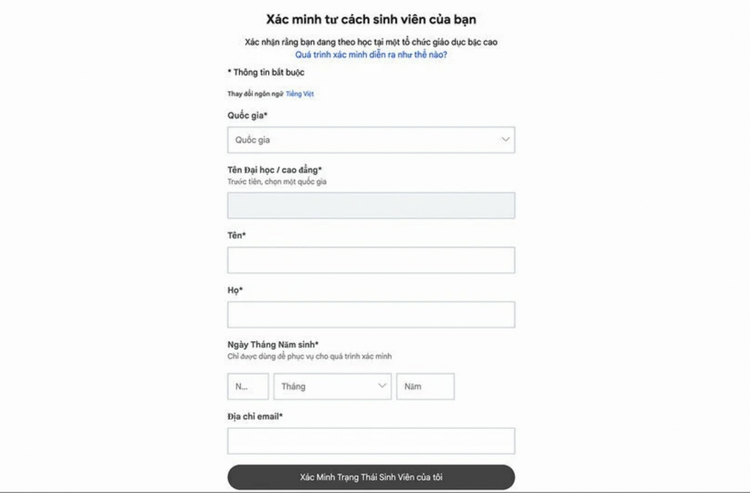Viewport: 750px width, 493px height.
Task: Click the day-of-birth input box
Action: pyautogui.click(x=248, y=386)
